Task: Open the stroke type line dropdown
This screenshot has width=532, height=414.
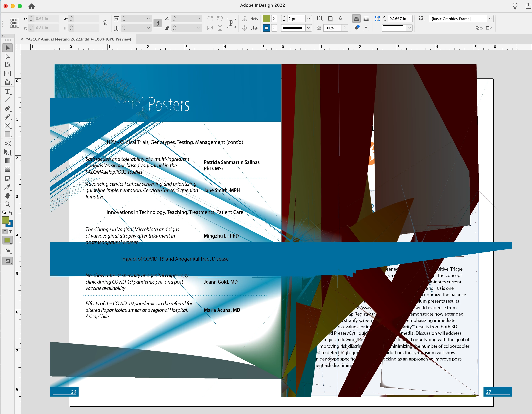Action: [308, 28]
